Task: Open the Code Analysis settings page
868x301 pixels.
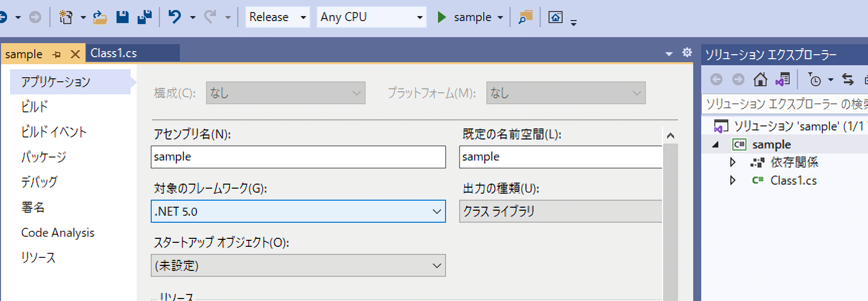Action: 58,232
